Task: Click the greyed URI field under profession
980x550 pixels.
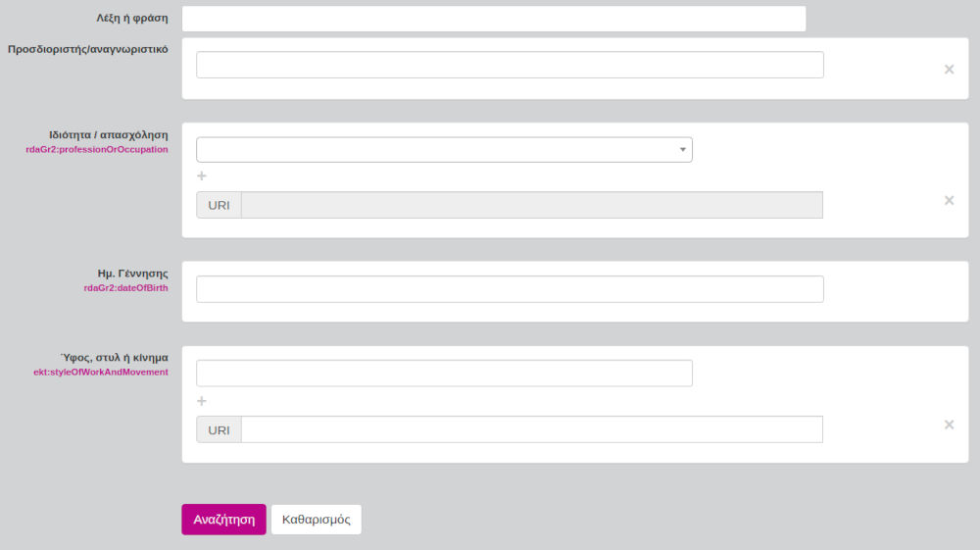Action: (531, 205)
